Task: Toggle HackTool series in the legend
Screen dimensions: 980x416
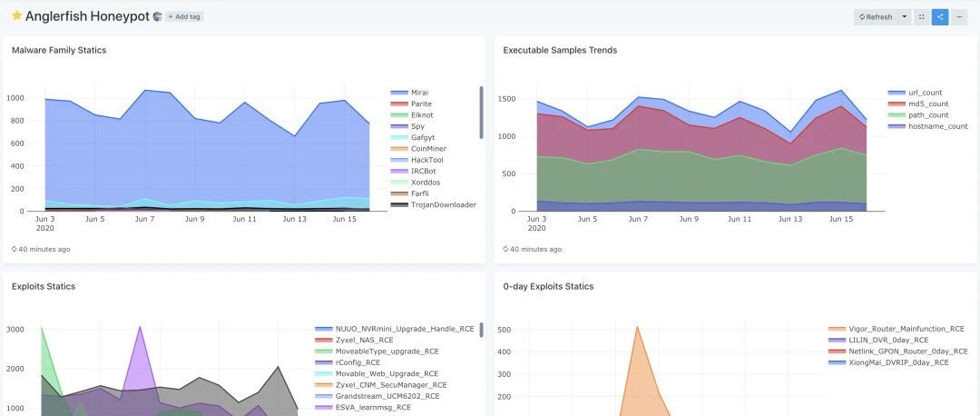Action: [417, 160]
